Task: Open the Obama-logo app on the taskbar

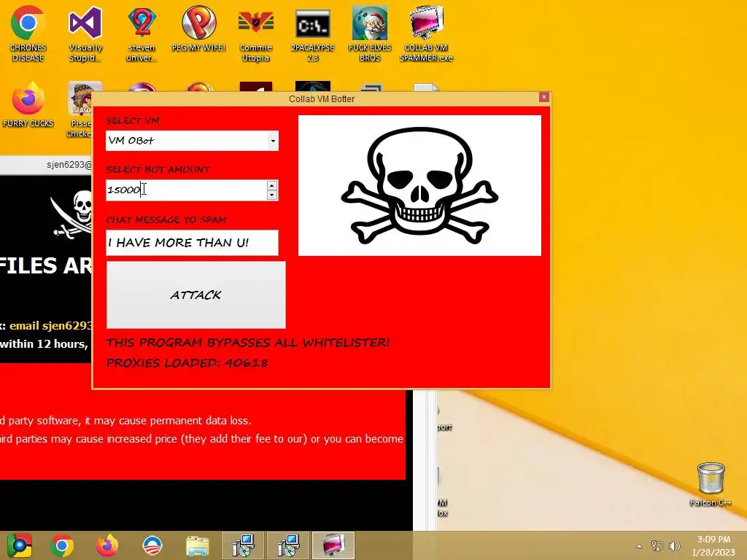Action: pos(152,545)
